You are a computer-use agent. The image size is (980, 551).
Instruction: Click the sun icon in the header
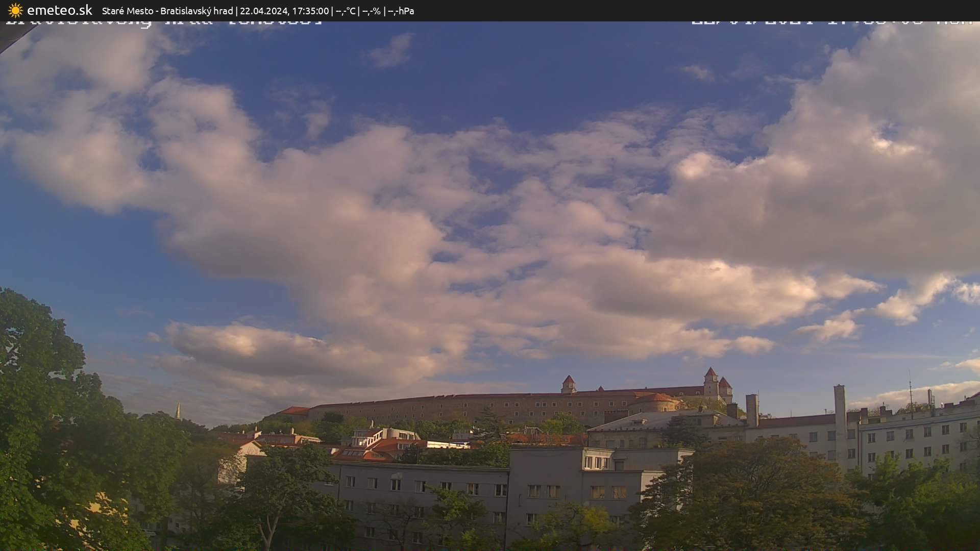[x=15, y=10]
